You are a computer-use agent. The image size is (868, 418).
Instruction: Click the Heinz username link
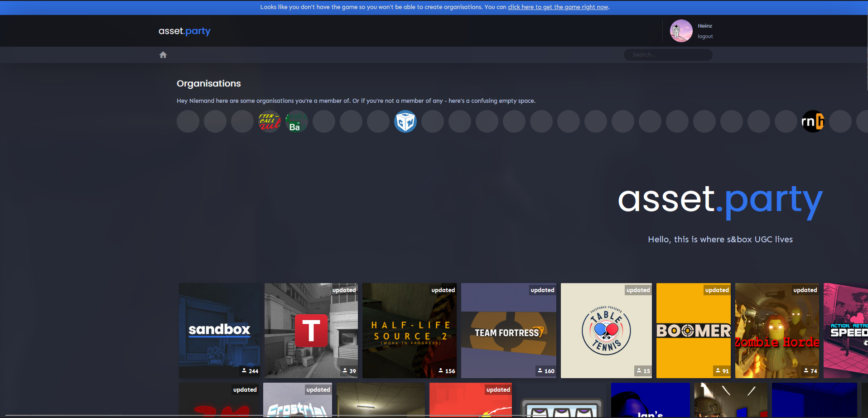(x=705, y=26)
